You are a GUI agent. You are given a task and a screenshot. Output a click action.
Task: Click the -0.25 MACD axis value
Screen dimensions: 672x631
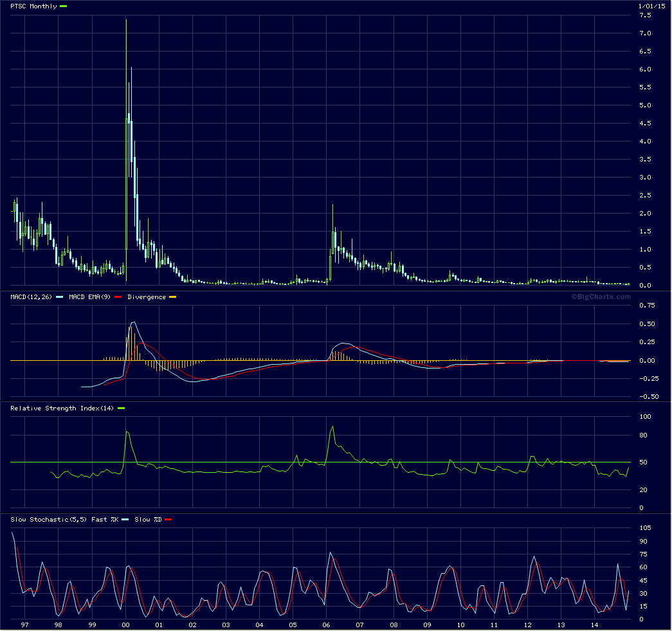(649, 378)
